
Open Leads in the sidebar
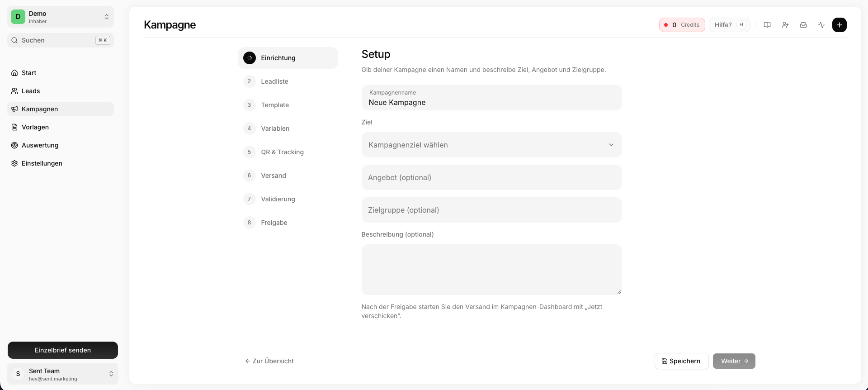(61, 91)
